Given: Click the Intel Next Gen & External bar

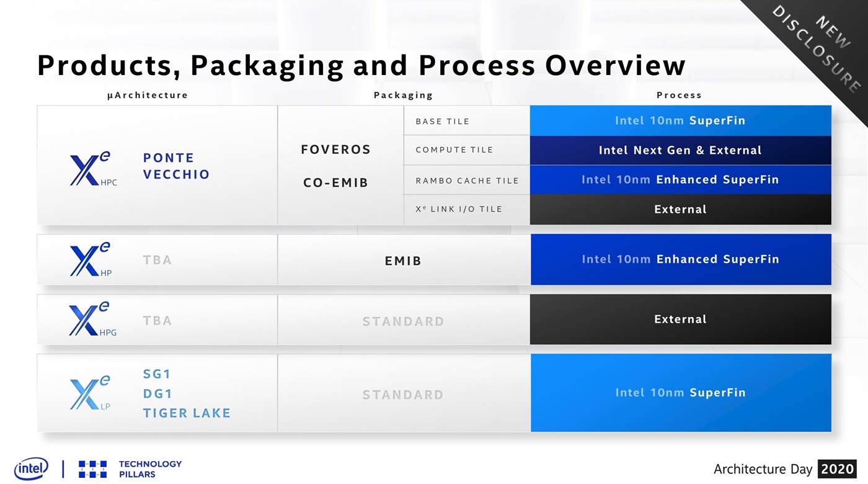Looking at the screenshot, I should [680, 150].
